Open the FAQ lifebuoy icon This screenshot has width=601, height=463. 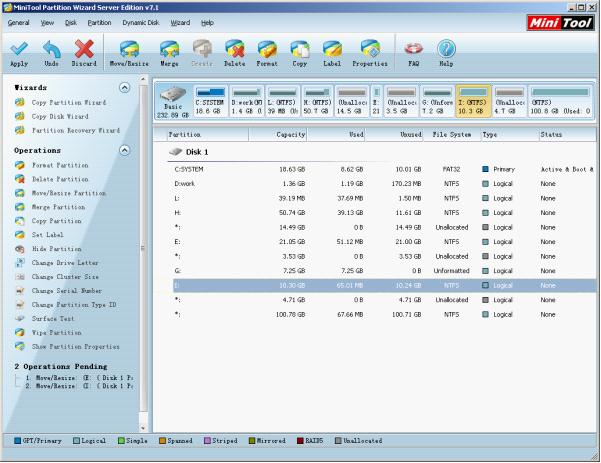[x=414, y=54]
